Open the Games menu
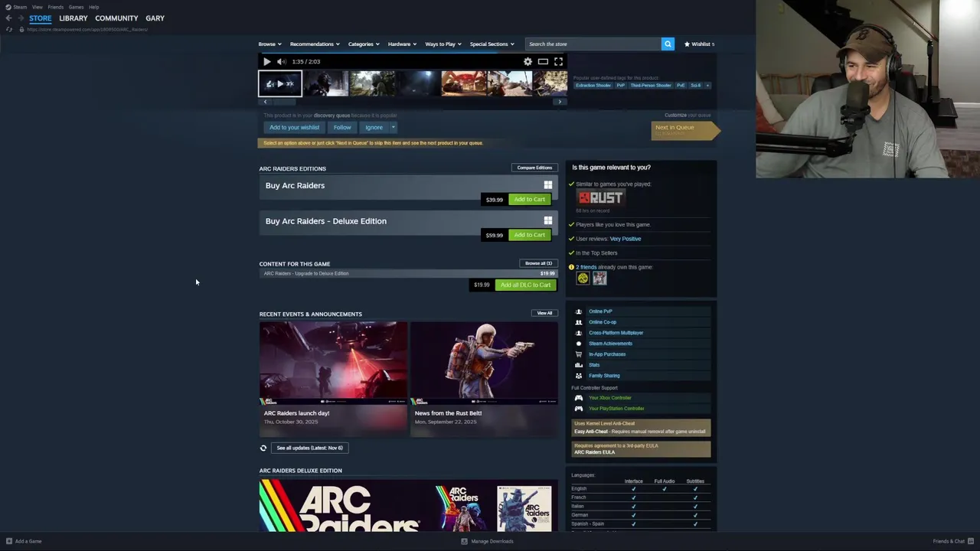This screenshot has height=551, width=980. click(76, 7)
